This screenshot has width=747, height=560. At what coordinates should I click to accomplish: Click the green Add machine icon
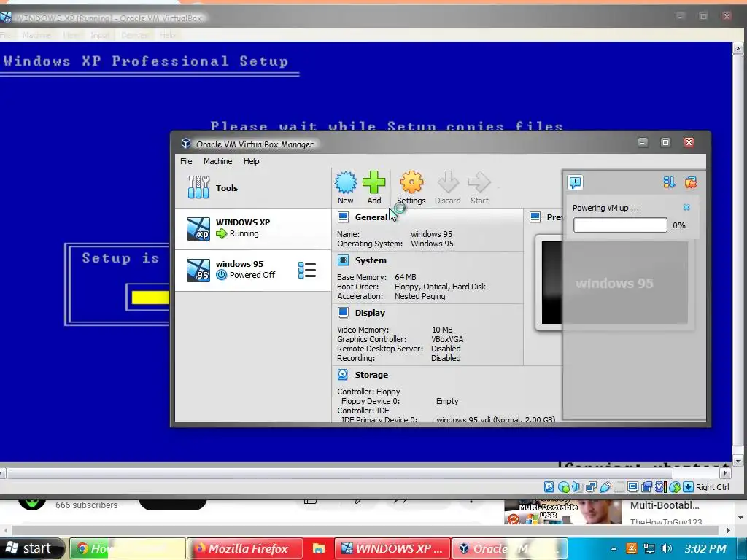tap(374, 182)
